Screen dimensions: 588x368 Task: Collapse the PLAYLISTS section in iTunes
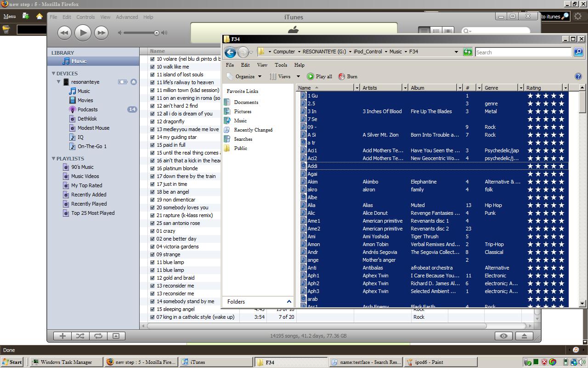[53, 159]
